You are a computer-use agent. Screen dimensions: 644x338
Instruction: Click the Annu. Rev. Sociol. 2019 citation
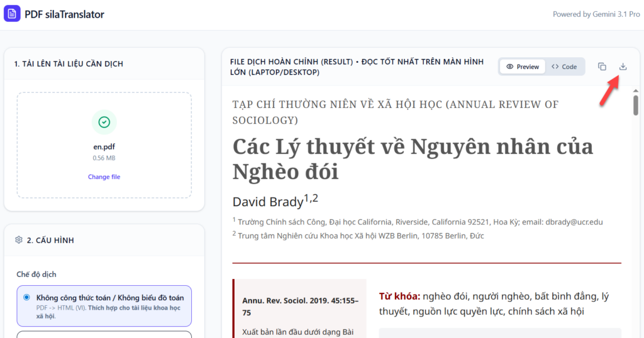pos(300,307)
